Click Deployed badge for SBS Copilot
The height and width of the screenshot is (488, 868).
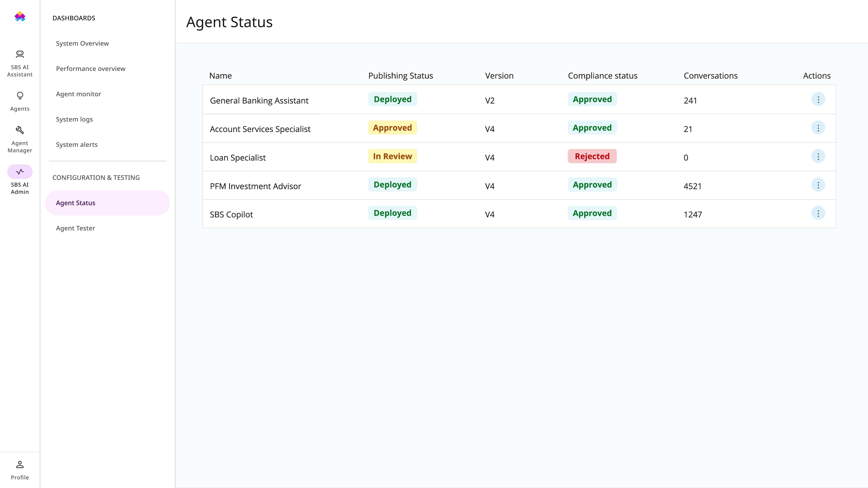393,213
